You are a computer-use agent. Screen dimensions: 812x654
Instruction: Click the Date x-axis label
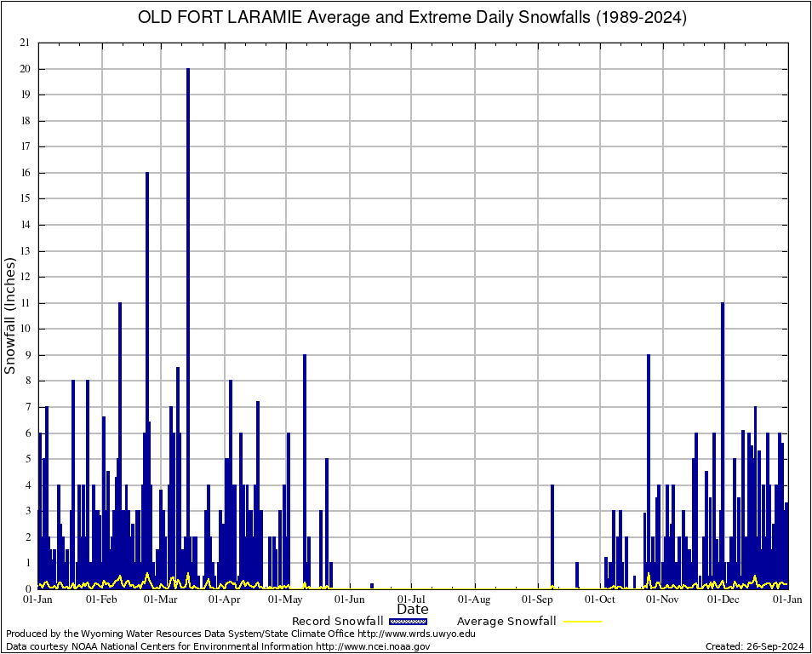point(413,610)
